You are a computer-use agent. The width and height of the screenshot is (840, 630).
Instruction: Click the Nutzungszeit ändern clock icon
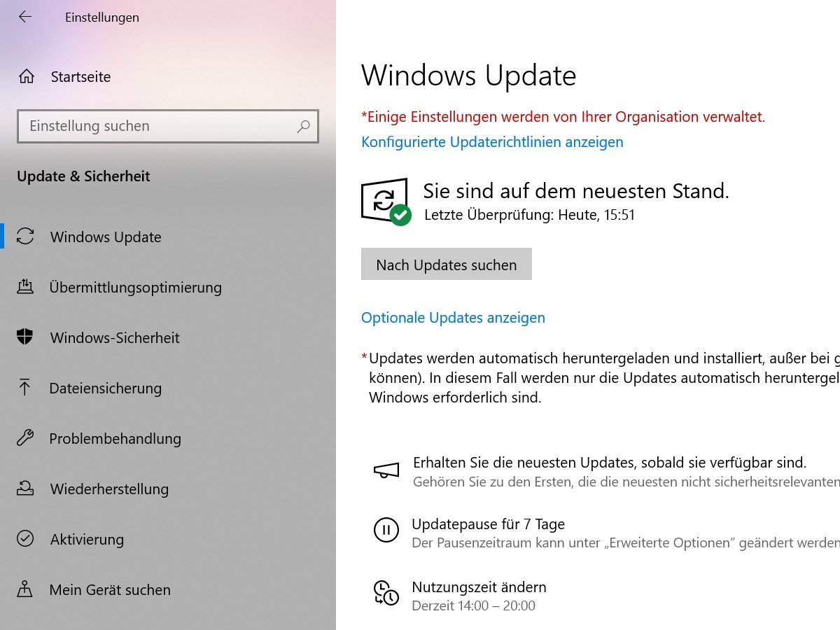(386, 593)
